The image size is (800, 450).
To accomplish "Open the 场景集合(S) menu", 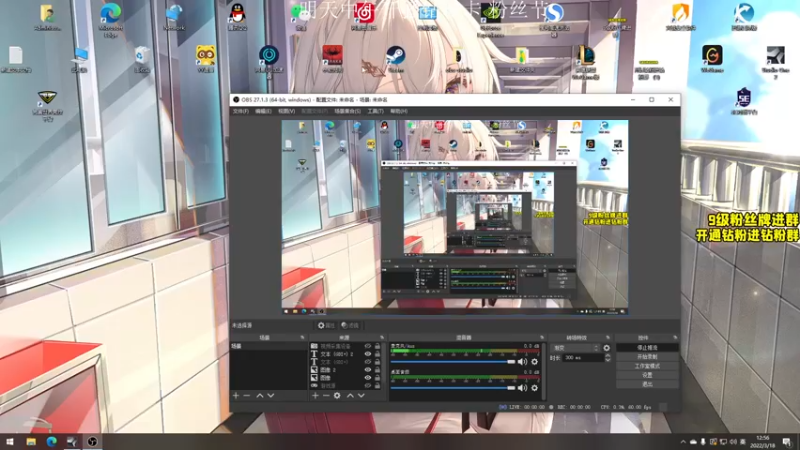I will tap(347, 111).
